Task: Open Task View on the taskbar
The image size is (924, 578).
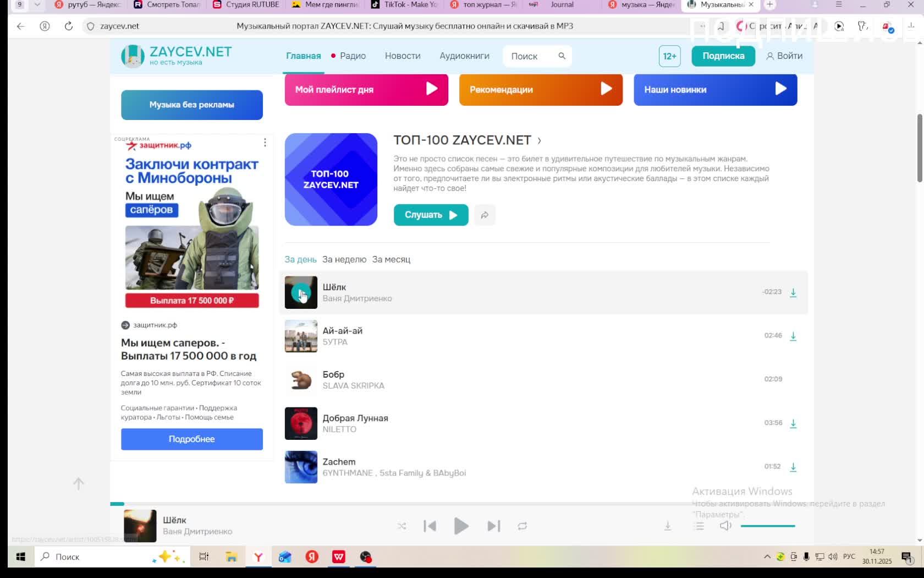Action: point(204,557)
